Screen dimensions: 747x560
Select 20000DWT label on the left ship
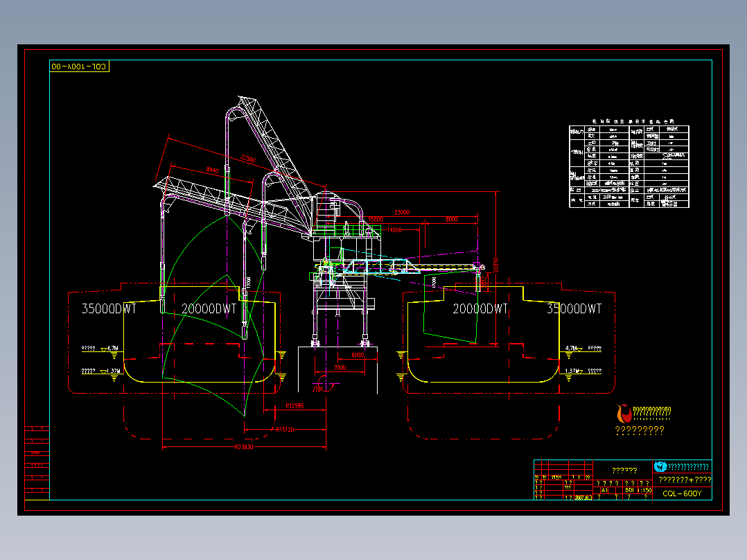209,309
